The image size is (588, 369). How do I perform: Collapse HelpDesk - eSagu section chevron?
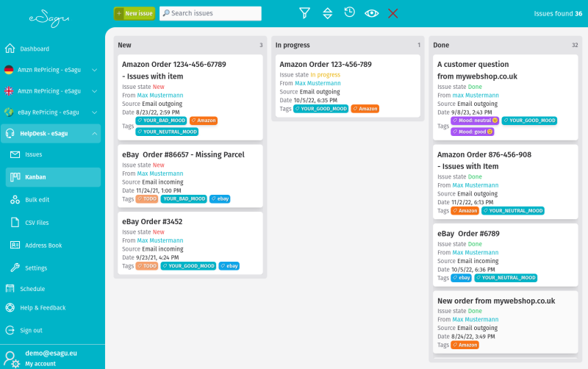tap(95, 134)
